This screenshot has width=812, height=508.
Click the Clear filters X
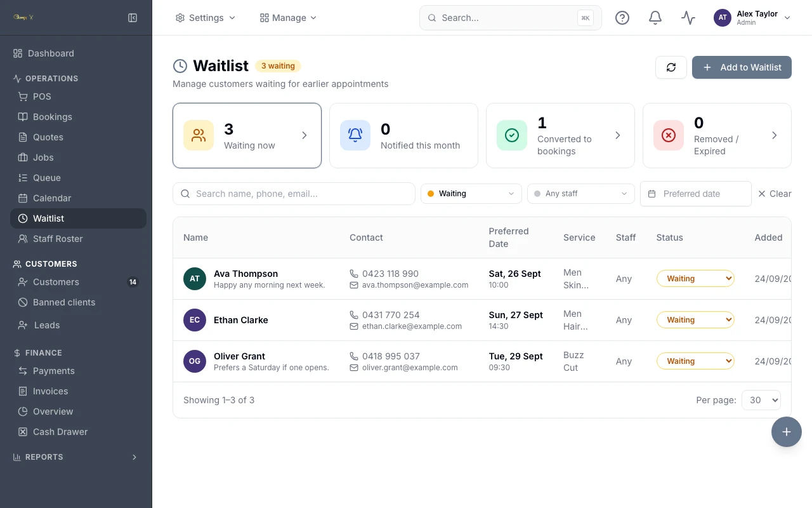[775, 194]
